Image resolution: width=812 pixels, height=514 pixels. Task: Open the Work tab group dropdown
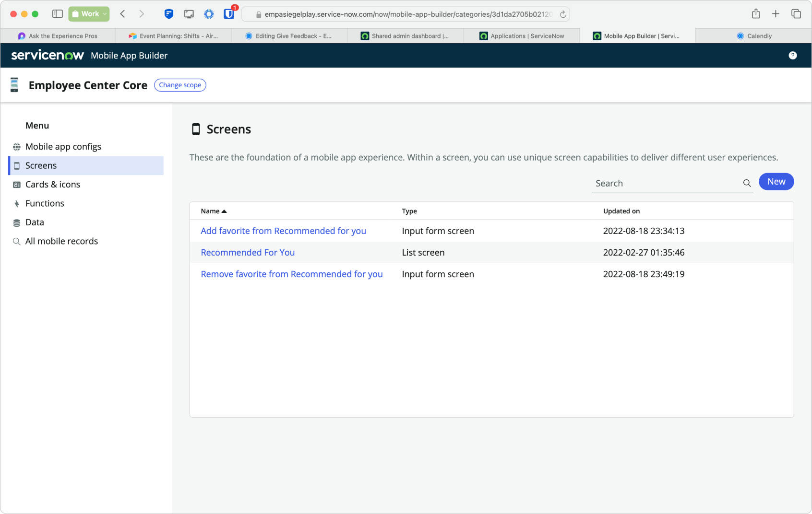click(89, 14)
